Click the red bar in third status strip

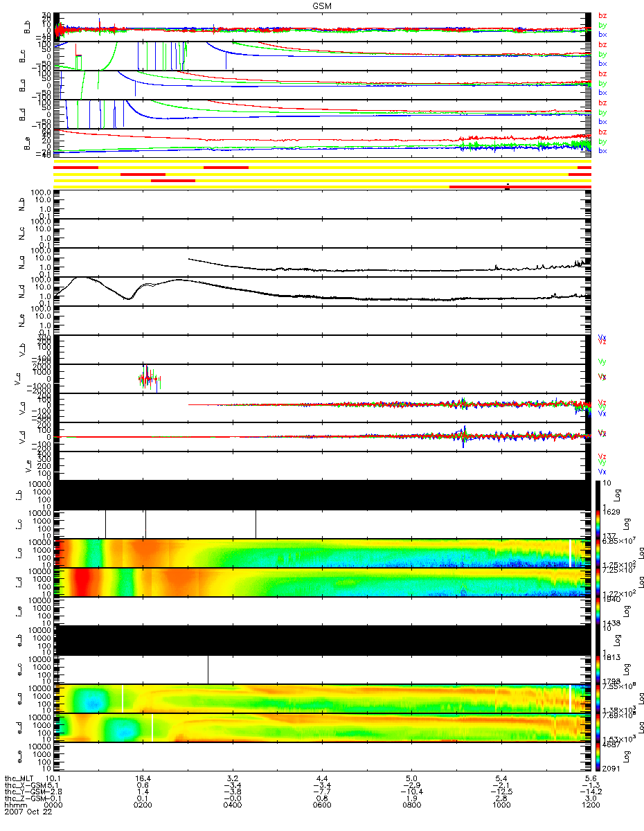(x=173, y=180)
